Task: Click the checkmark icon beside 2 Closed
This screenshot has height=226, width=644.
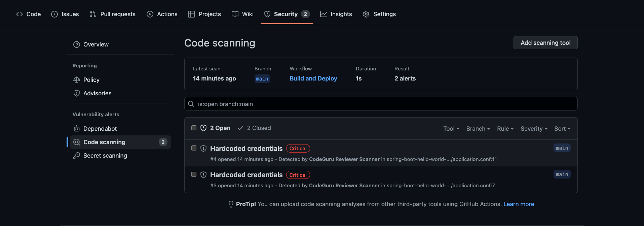Action: tap(240, 128)
